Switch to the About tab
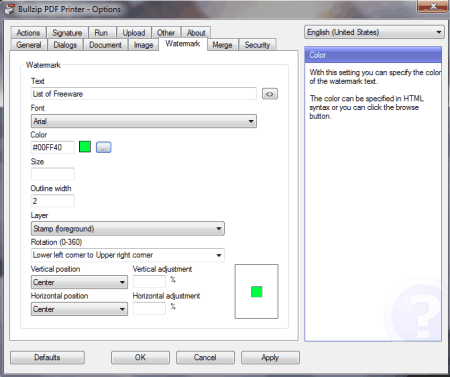Screen dimensions: 450x377 point(196,33)
